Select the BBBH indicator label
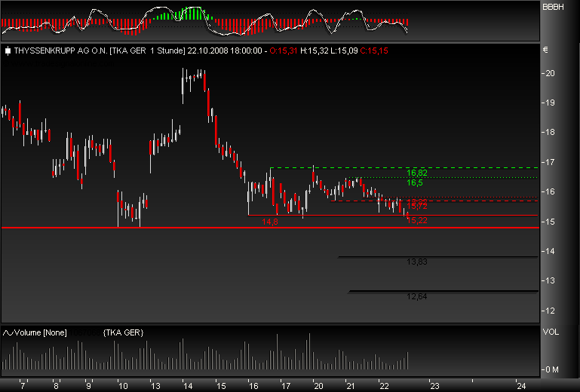The image size is (580, 392). click(x=551, y=6)
